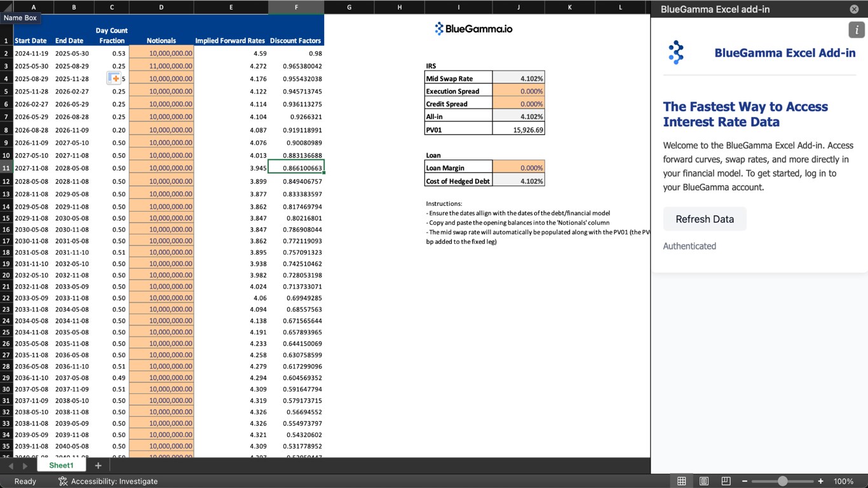Screen dimensions: 868x488
Task: Select end date 2035-05-08 cell
Action: [74, 332]
